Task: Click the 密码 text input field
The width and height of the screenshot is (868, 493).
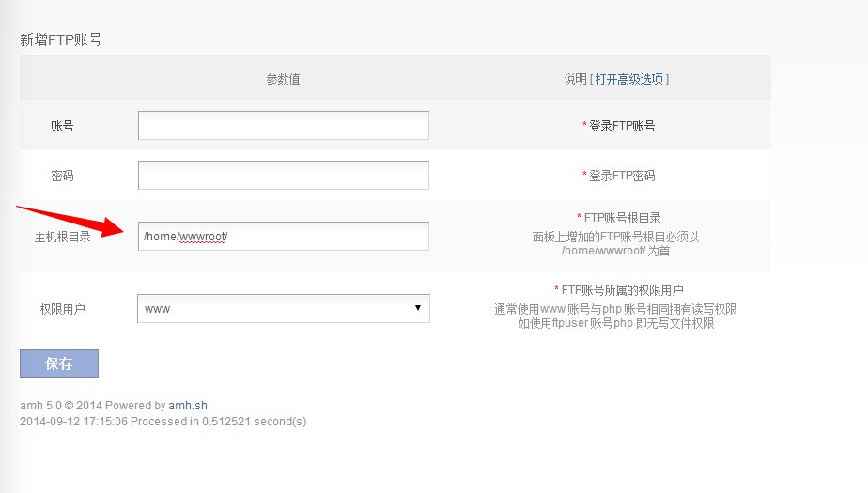Action: (283, 175)
